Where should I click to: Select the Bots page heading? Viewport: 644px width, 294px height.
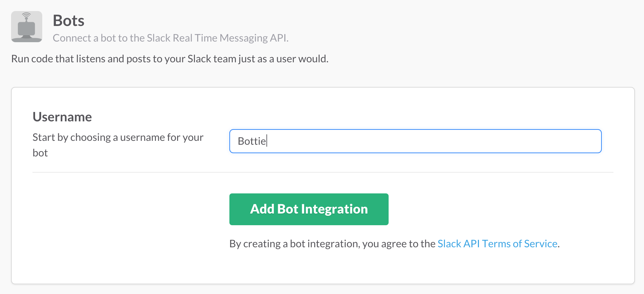69,20
